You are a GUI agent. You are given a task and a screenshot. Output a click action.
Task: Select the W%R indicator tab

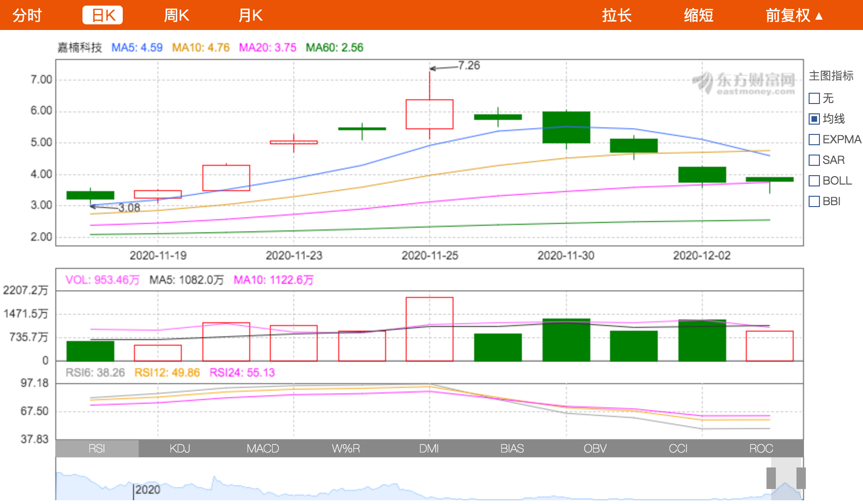point(346,448)
